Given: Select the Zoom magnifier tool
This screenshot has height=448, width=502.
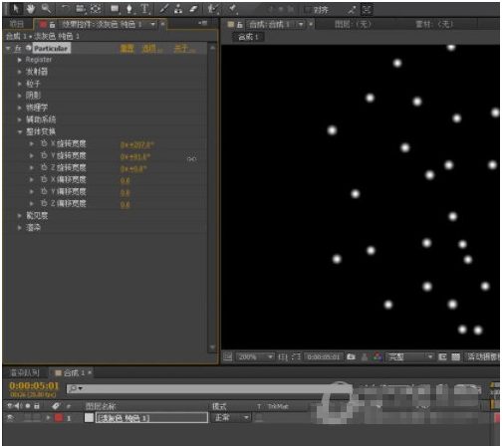Looking at the screenshot, I should coord(46,9).
